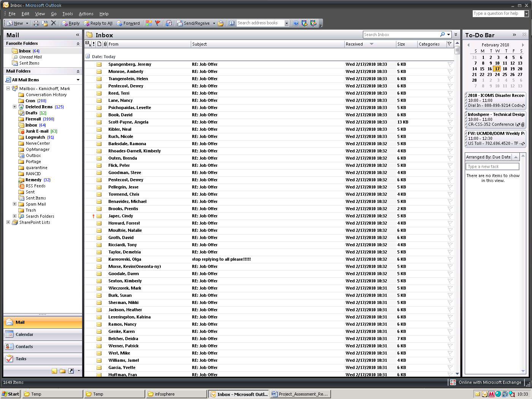The height and width of the screenshot is (399, 532).
Task: Select the Junk E-mail folder
Action: [x=37, y=131]
